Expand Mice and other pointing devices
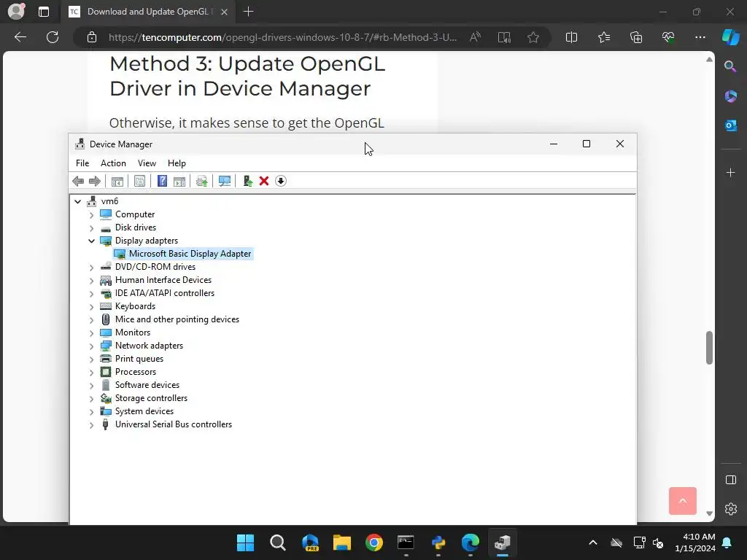Image resolution: width=747 pixels, height=560 pixels. tap(91, 319)
